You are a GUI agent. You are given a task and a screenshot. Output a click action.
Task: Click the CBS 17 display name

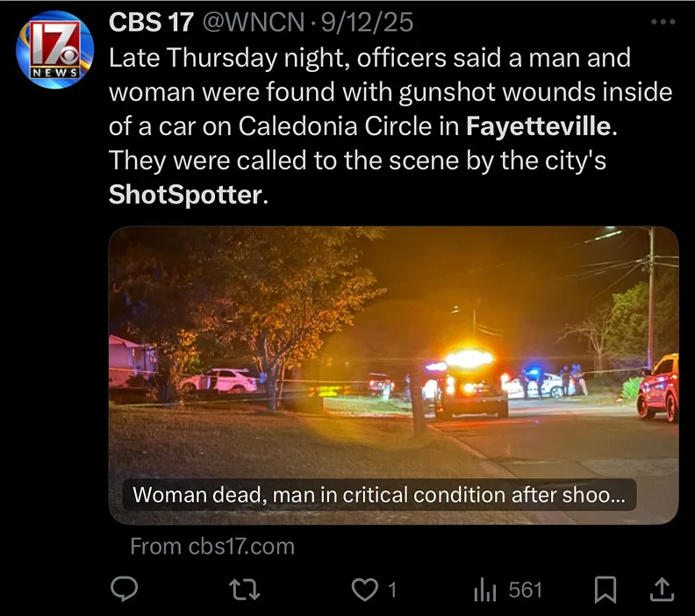click(151, 22)
